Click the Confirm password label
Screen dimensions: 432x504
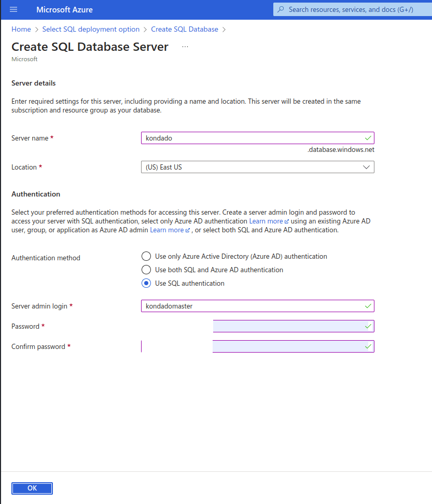pyautogui.click(x=38, y=346)
